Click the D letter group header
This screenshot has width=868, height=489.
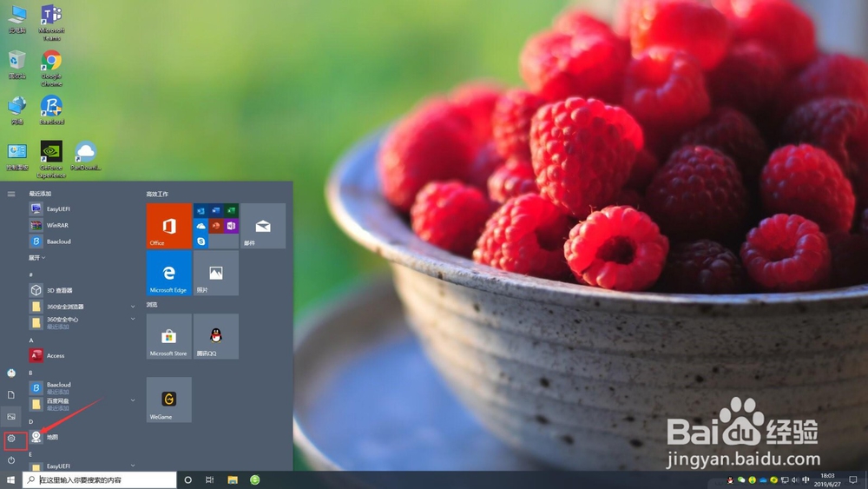(x=31, y=421)
